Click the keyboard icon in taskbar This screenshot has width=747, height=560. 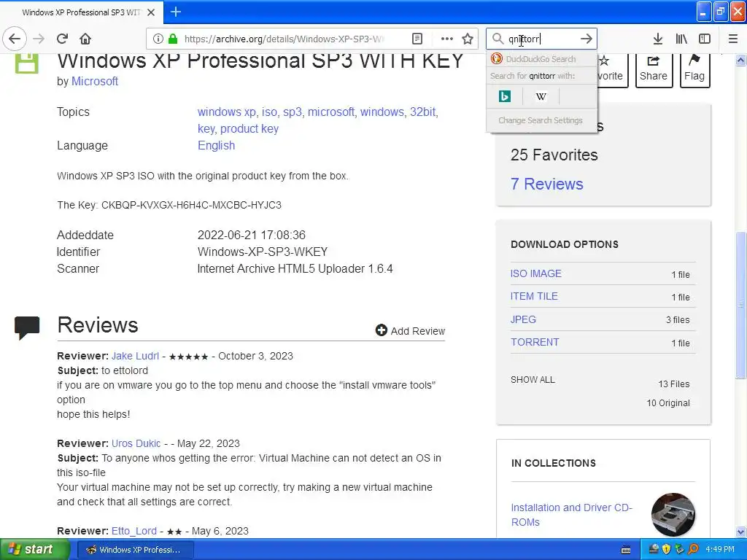tap(626, 550)
